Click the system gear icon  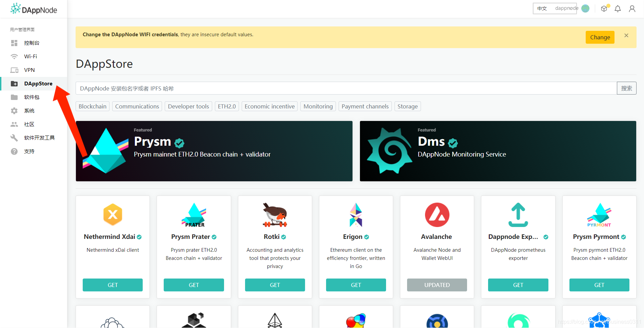point(14,111)
